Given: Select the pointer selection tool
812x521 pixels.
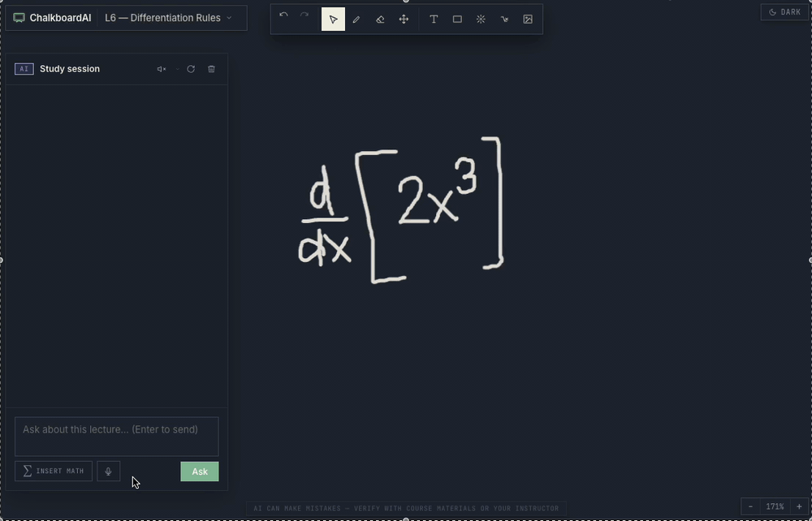Looking at the screenshot, I should click(333, 19).
